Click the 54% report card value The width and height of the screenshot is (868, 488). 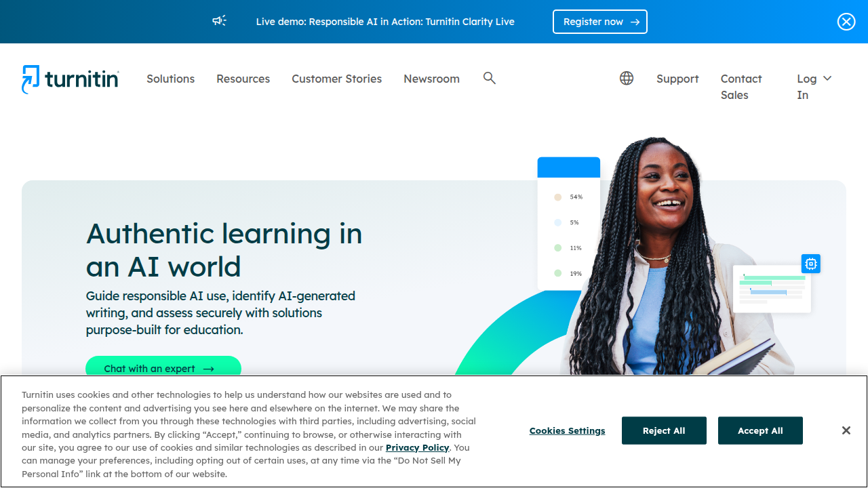[576, 197]
